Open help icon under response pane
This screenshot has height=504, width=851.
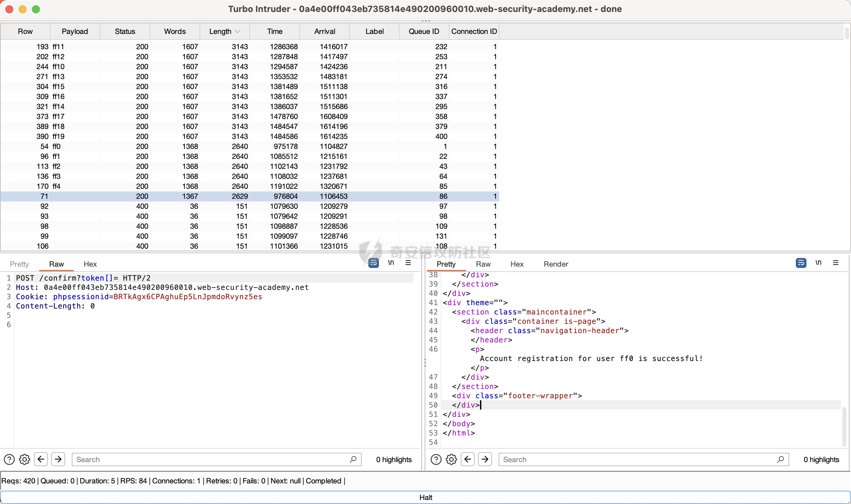tap(436, 459)
